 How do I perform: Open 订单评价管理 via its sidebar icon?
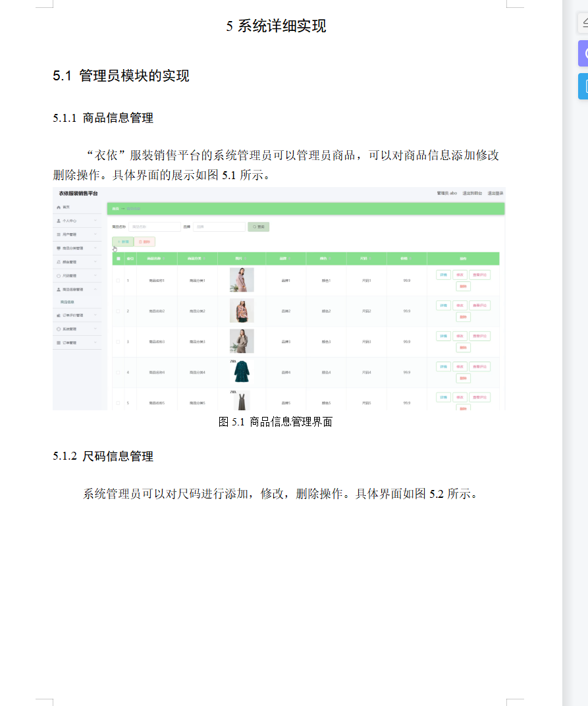(x=59, y=315)
